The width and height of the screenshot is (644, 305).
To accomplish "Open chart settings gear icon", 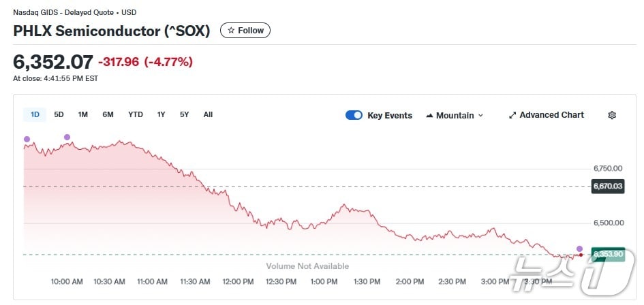I will tap(612, 115).
